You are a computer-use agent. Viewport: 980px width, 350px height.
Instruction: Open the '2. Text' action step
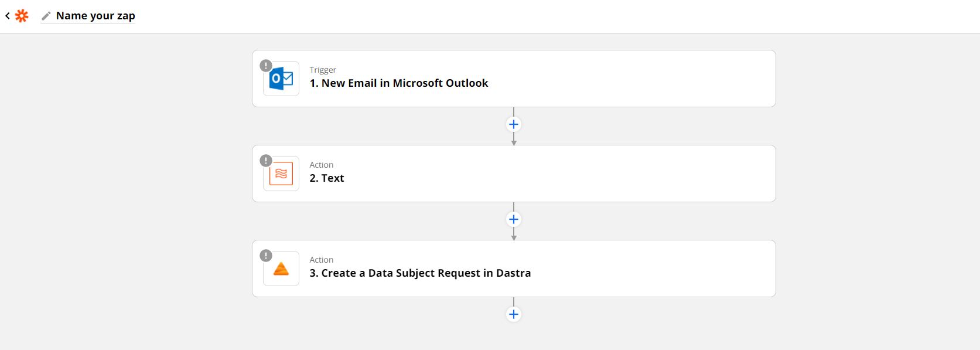tap(514, 174)
